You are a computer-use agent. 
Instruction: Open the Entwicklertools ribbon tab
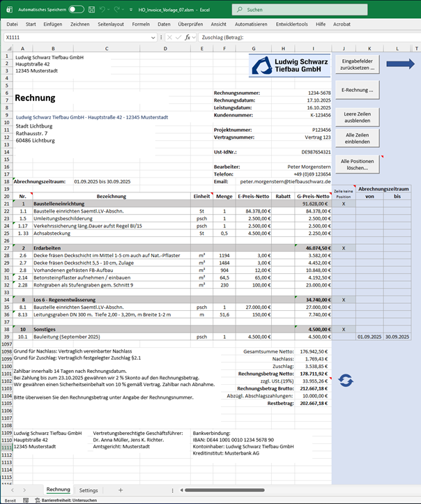click(x=291, y=24)
